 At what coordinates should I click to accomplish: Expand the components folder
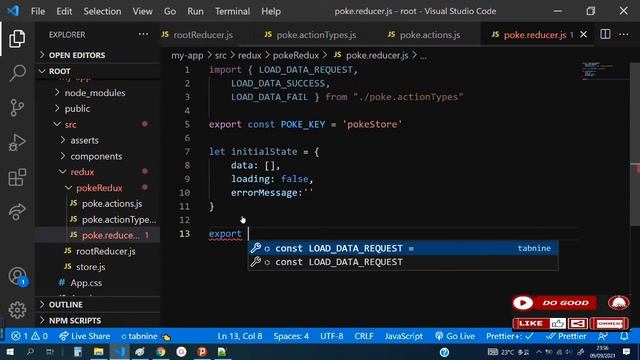(96, 156)
